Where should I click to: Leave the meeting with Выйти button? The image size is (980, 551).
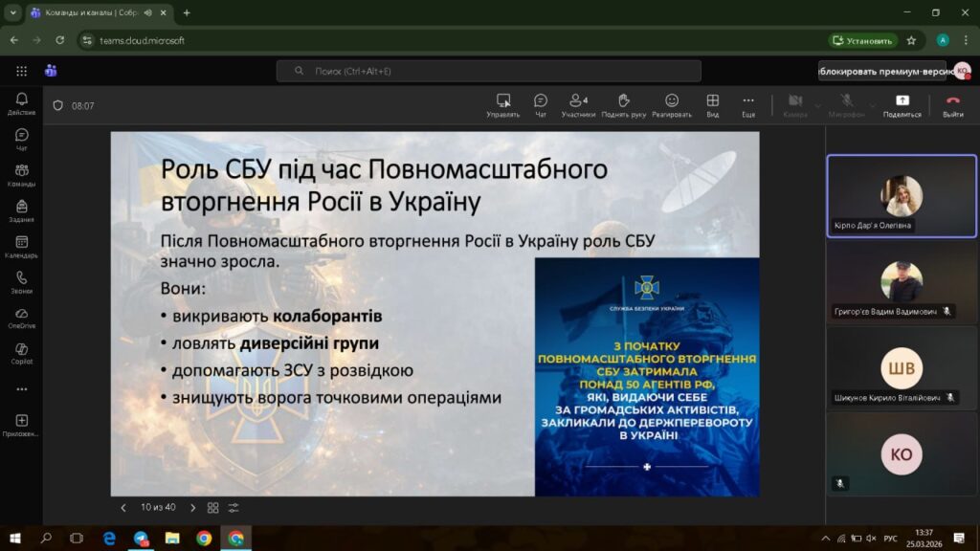click(x=952, y=104)
